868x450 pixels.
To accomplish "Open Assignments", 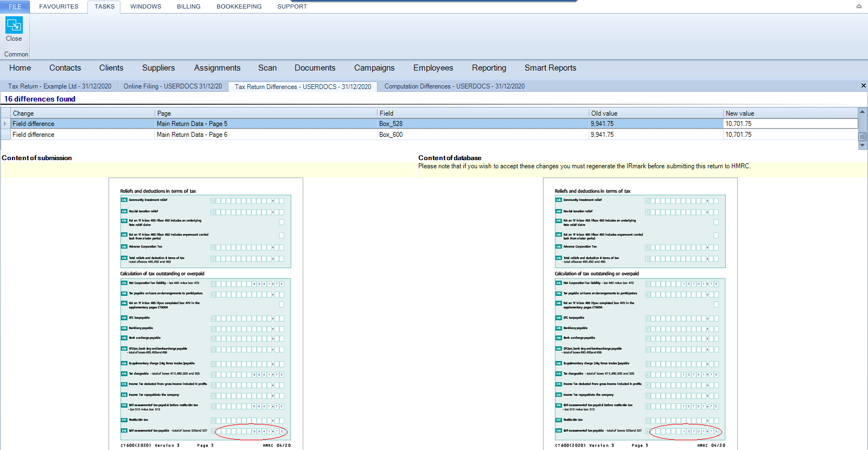I will [217, 68].
